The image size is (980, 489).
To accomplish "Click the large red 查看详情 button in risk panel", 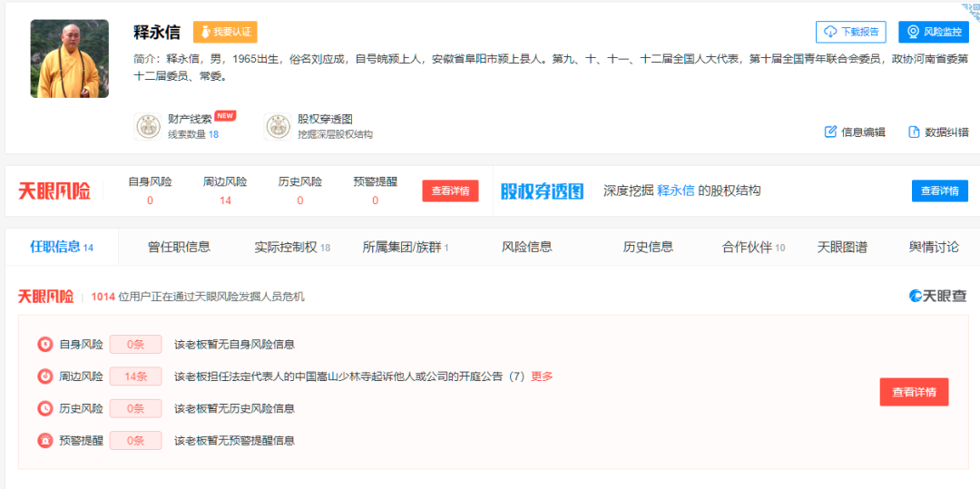I will [914, 392].
